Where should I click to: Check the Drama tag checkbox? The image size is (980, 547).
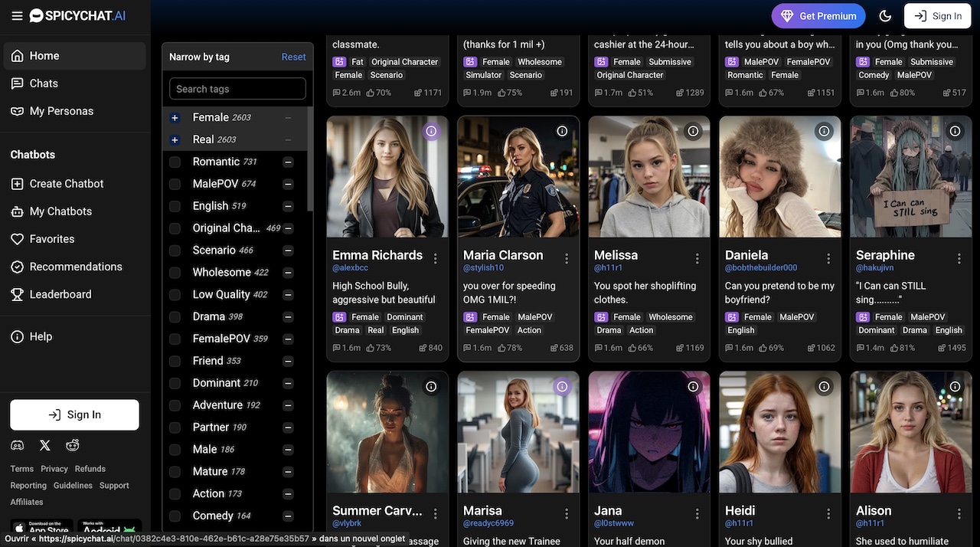[x=175, y=317]
